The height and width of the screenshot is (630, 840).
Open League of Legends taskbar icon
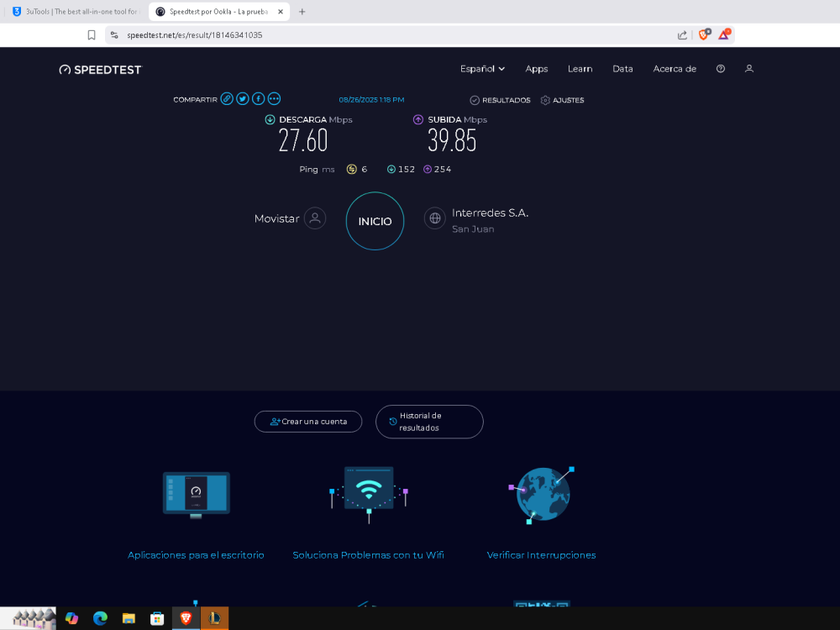point(214,618)
